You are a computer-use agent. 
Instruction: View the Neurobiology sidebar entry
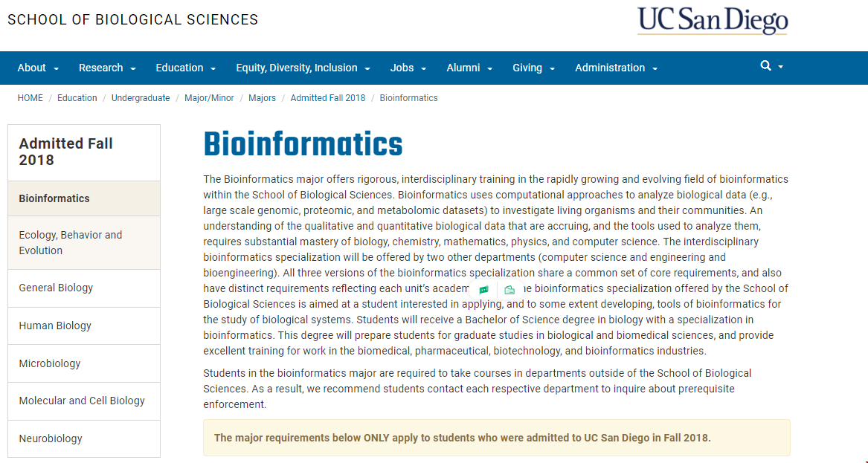[50, 438]
